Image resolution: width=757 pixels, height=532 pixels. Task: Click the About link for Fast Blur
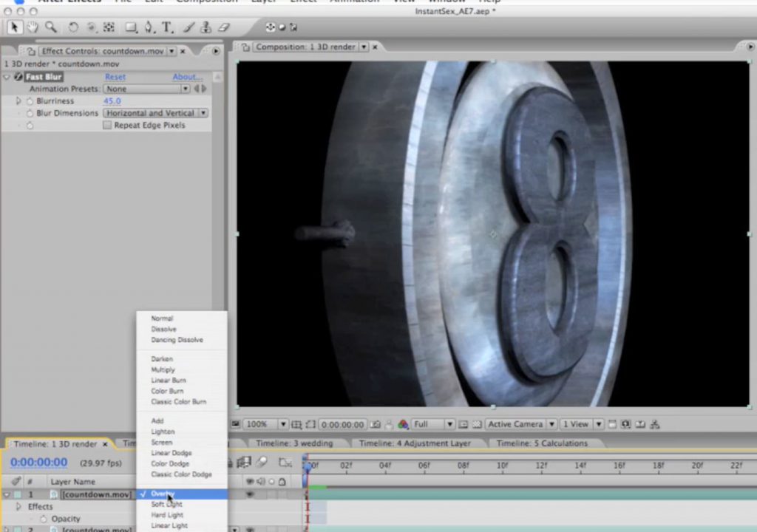click(187, 77)
